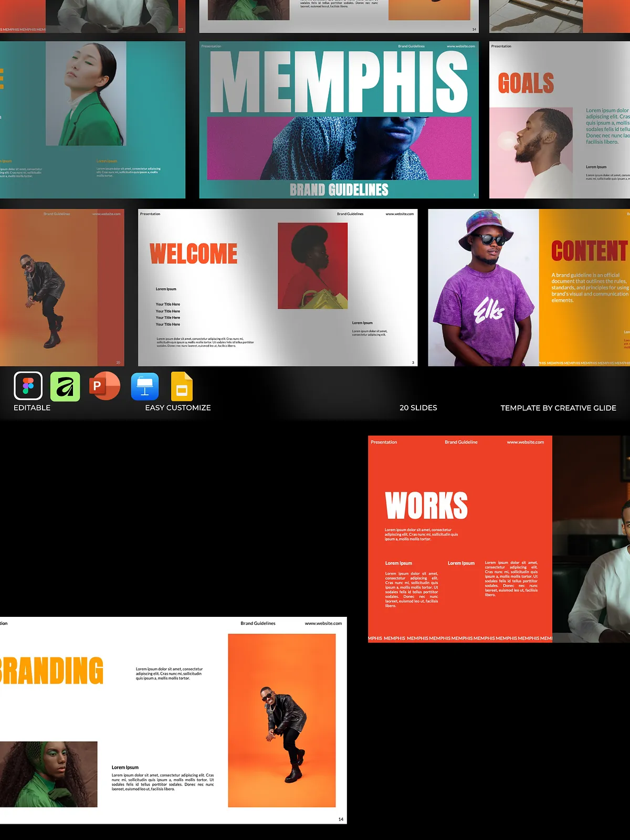Click the Google Slides app icon
Viewport: 630px width, 840px height.
click(182, 386)
